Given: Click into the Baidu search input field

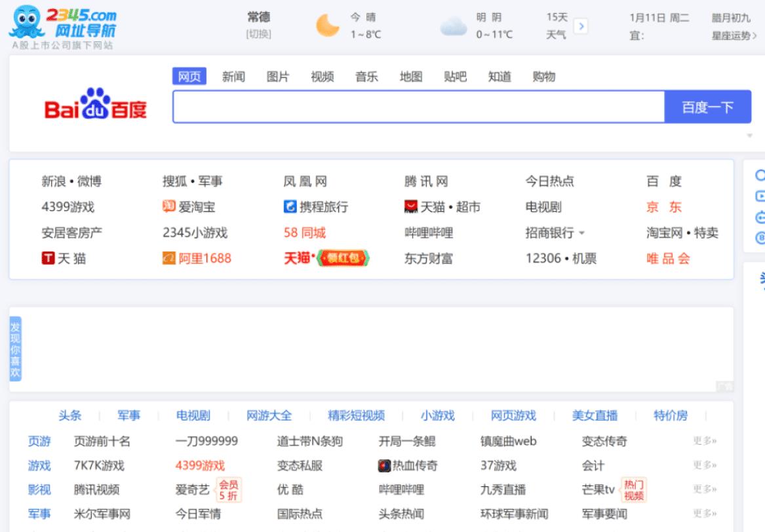Looking at the screenshot, I should click(x=419, y=107).
